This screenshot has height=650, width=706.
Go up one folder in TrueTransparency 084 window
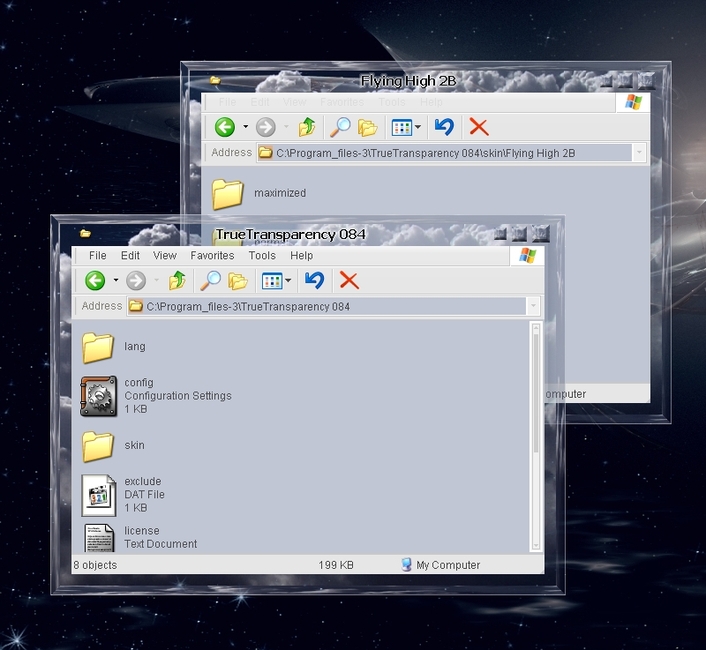tap(177, 280)
